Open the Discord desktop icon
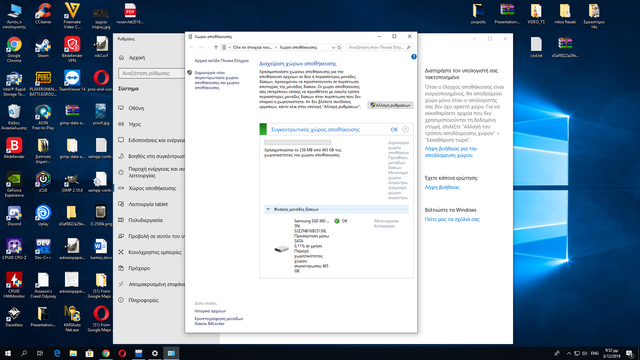The image size is (640, 360). (14, 216)
